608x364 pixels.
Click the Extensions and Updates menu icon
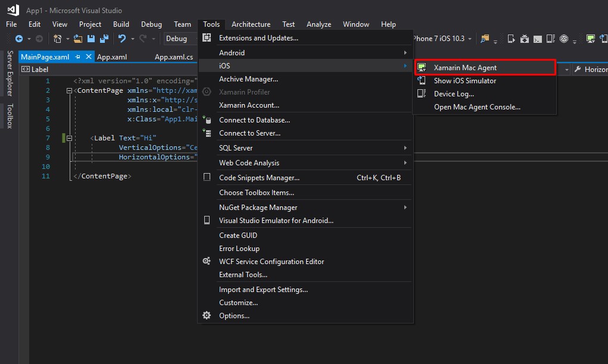pyautogui.click(x=207, y=37)
